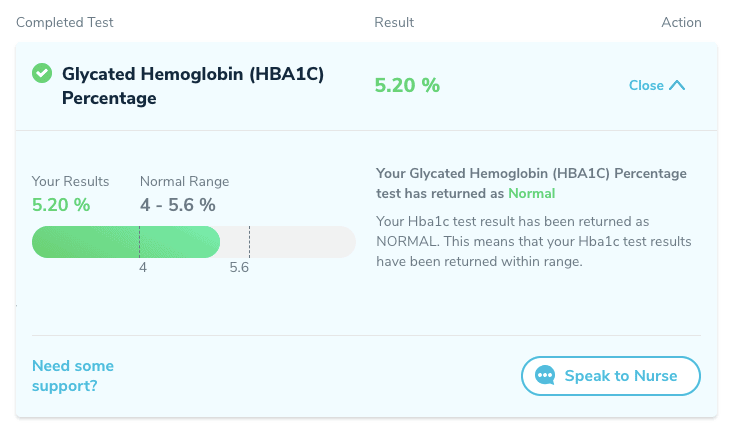Click the Normal Range 4 - 5.6 % value

pos(178,205)
